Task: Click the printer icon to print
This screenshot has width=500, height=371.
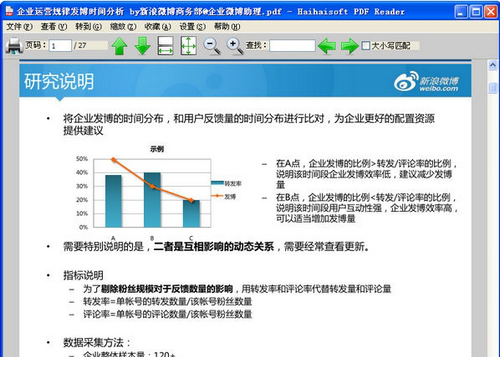Action: click(14, 46)
